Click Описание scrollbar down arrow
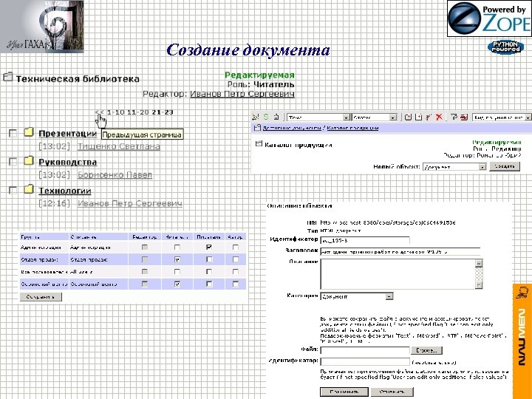 coord(479,285)
